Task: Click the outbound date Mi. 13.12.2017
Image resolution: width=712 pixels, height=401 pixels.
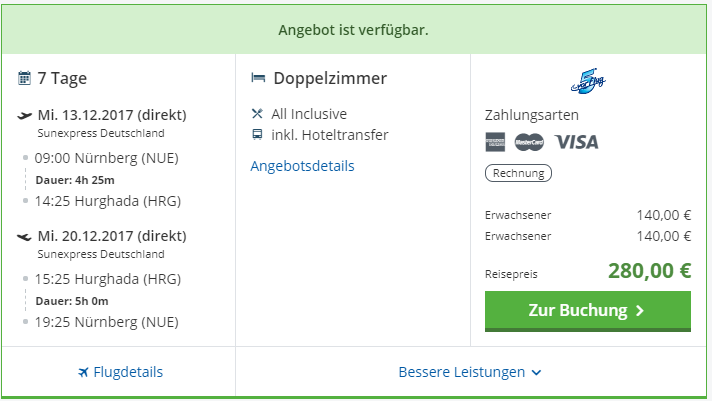Action: 112,114
